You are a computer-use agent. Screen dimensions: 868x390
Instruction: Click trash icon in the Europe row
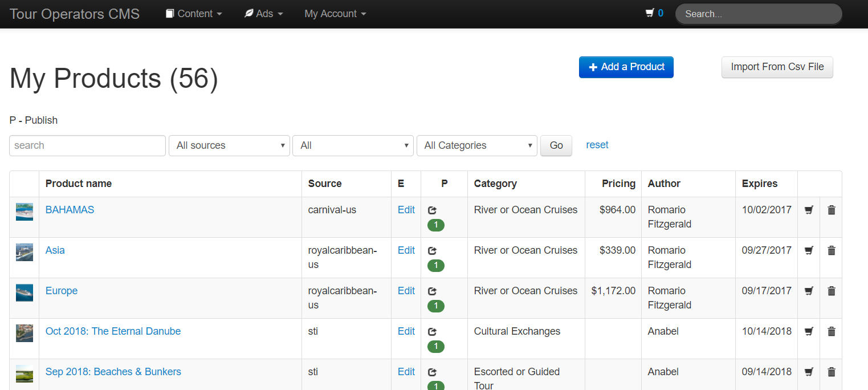[x=831, y=291]
